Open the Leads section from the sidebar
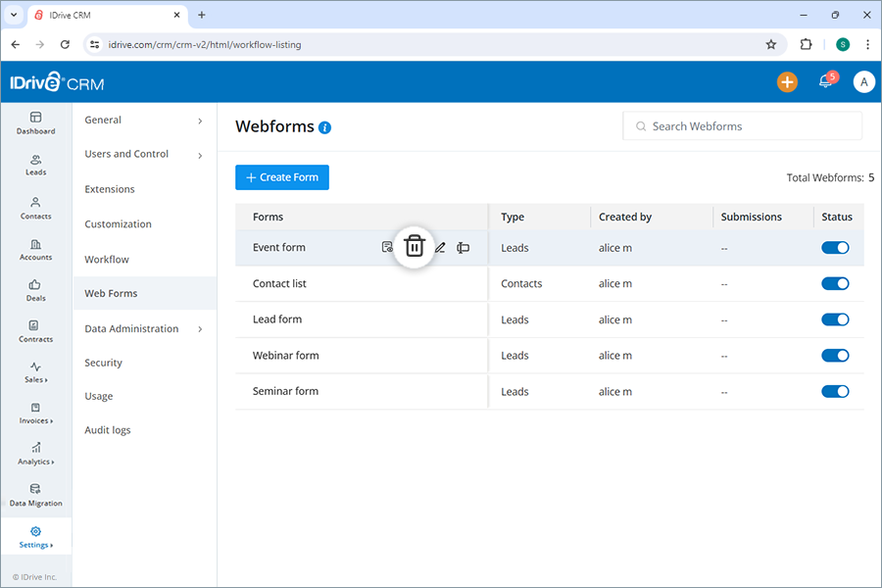Viewport: 882px width, 588px height. click(35, 165)
